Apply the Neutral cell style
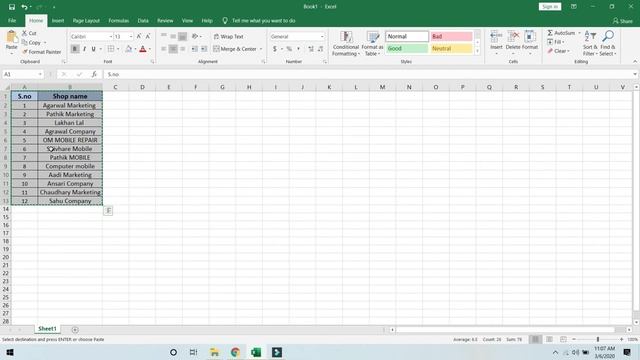This screenshot has height=360, width=640. pyautogui.click(x=451, y=49)
